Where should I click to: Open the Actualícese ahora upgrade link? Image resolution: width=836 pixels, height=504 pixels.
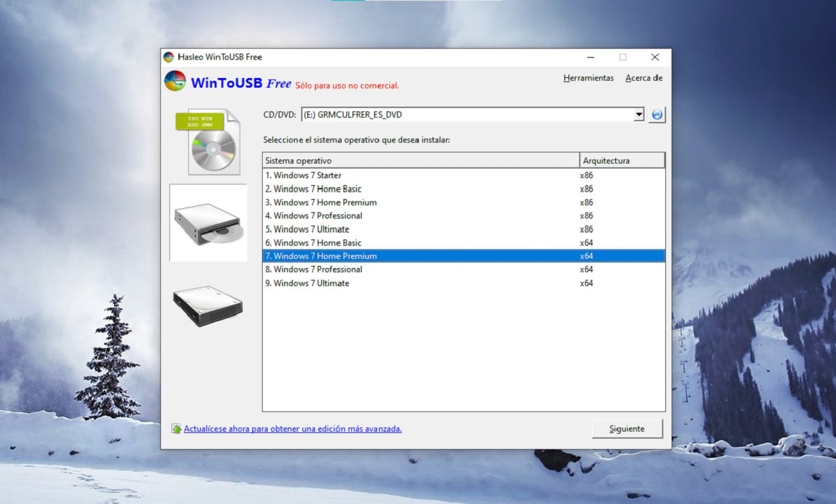pyautogui.click(x=293, y=429)
